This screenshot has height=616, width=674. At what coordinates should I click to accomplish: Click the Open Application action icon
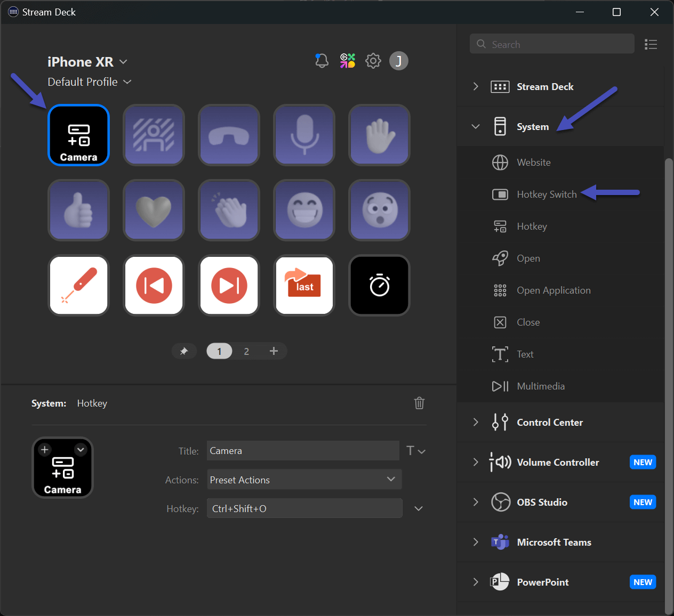(500, 290)
